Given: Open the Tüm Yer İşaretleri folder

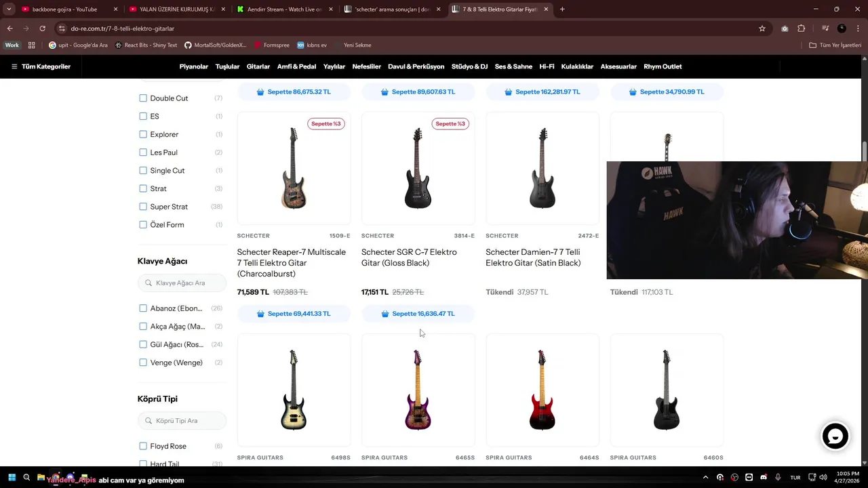Looking at the screenshot, I should 835,45.
